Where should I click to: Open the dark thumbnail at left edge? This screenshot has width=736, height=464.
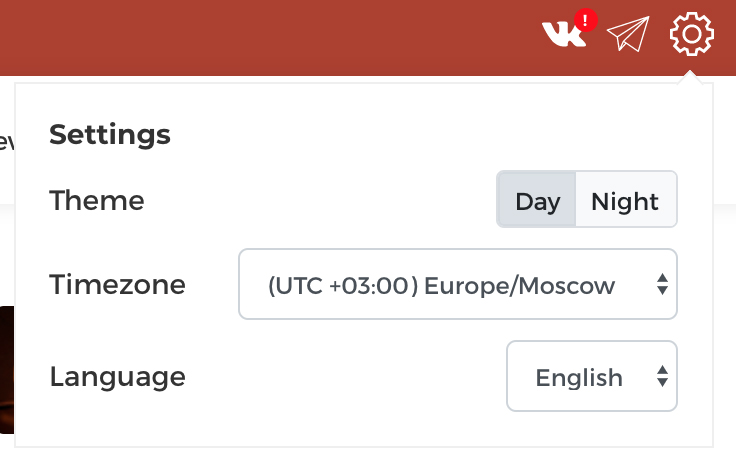pos(6,370)
